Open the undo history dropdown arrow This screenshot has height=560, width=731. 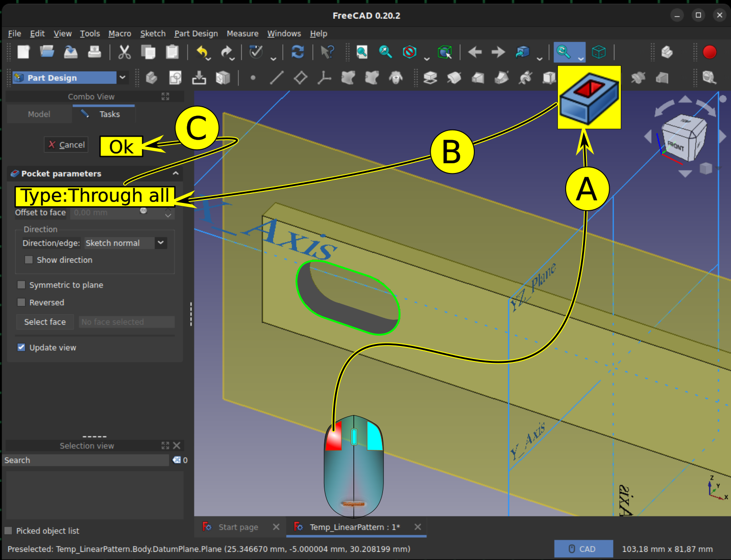209,59
